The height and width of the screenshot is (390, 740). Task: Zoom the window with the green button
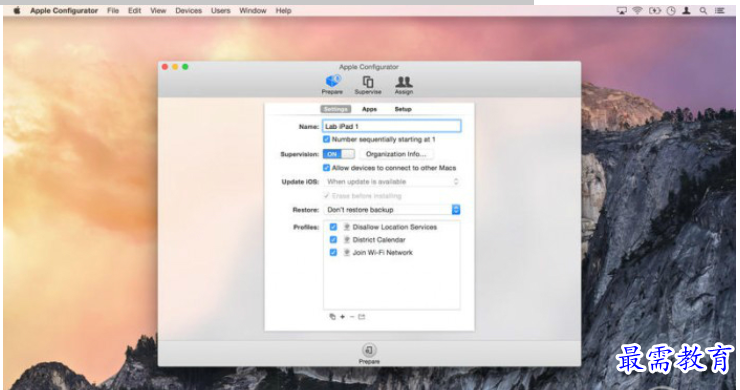pos(185,67)
